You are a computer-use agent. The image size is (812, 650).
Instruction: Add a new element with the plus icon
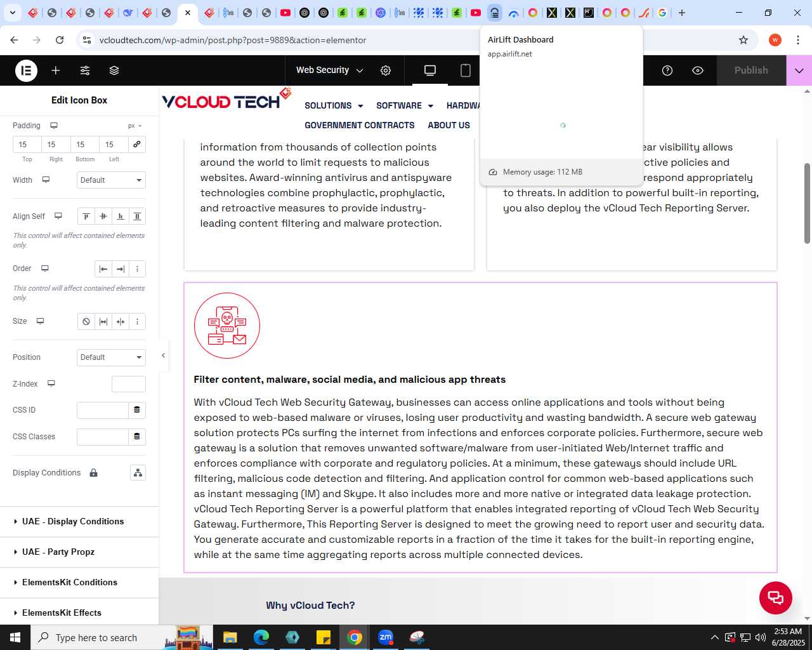pyautogui.click(x=56, y=70)
